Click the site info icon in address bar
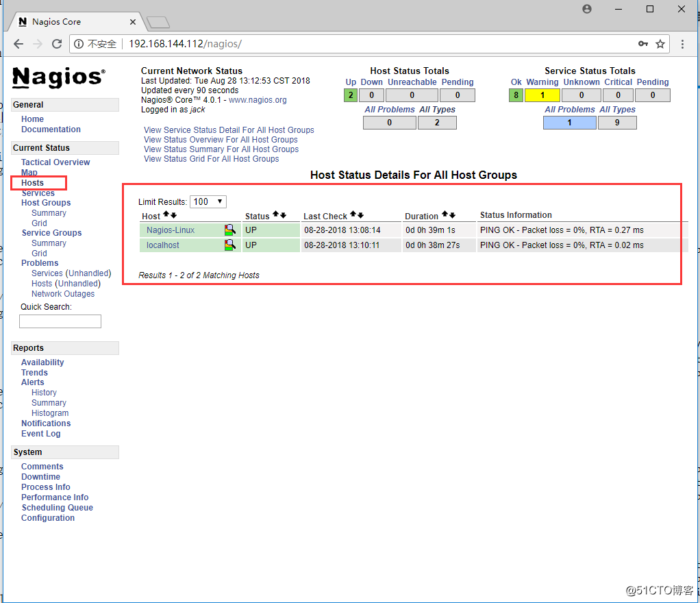The image size is (700, 603). coord(79,44)
